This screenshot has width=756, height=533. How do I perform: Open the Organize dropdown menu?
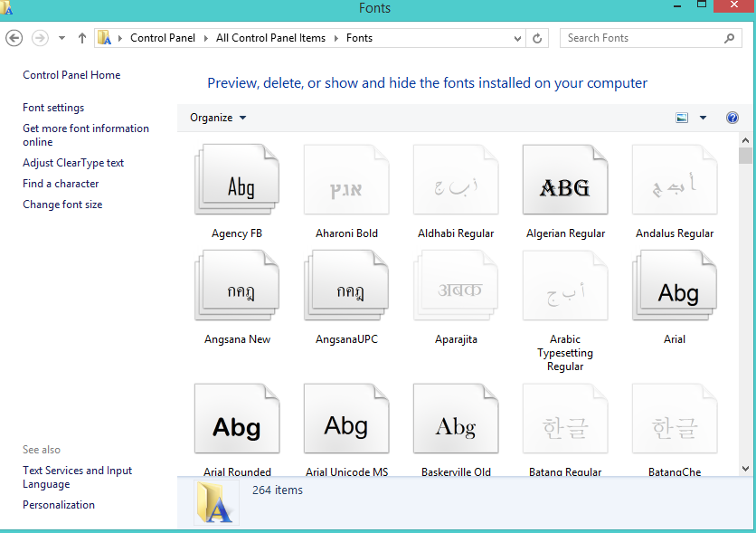pyautogui.click(x=218, y=118)
